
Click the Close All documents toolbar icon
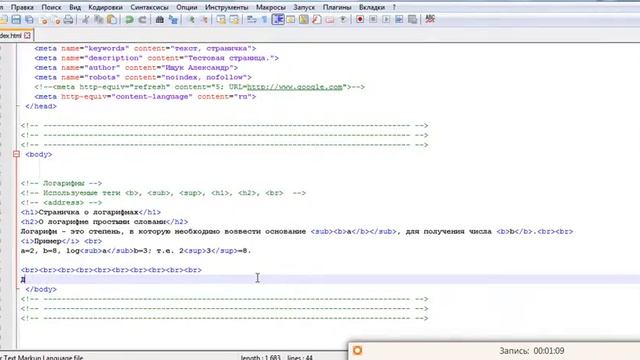[56, 19]
